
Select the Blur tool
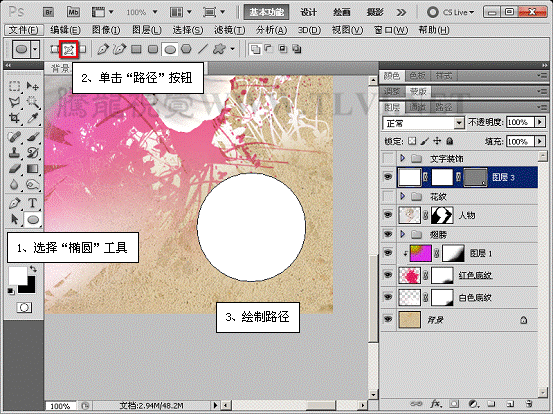[14, 185]
